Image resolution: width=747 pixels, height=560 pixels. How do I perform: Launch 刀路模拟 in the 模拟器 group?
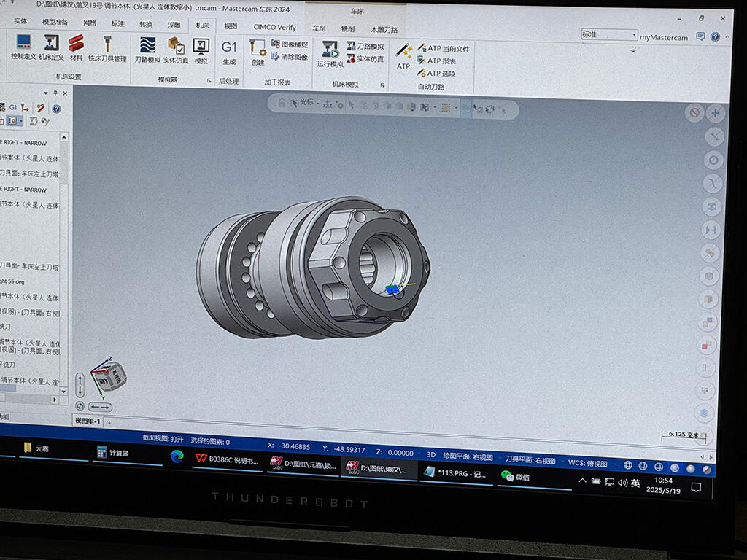(x=147, y=50)
